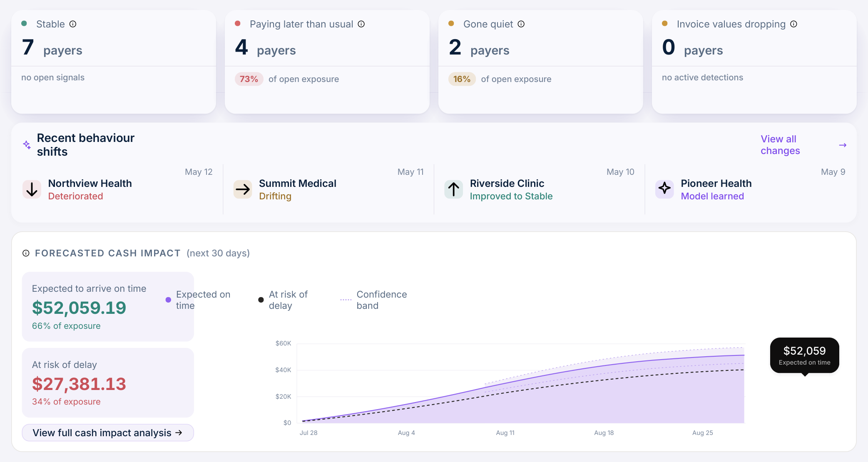The height and width of the screenshot is (462, 868).
Task: Click the Aug 25 axis label
Action: tap(703, 433)
